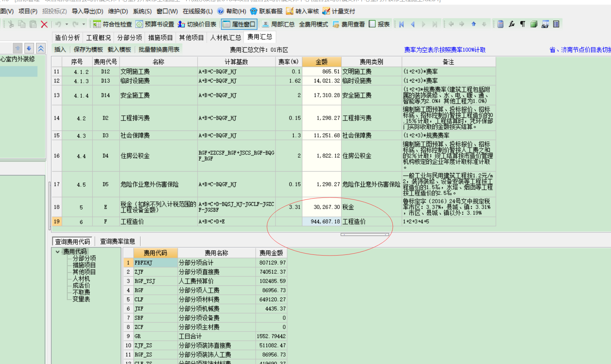Open 费用查看 cost view
Viewport: 611px width, 364px height.
(x=349, y=24)
